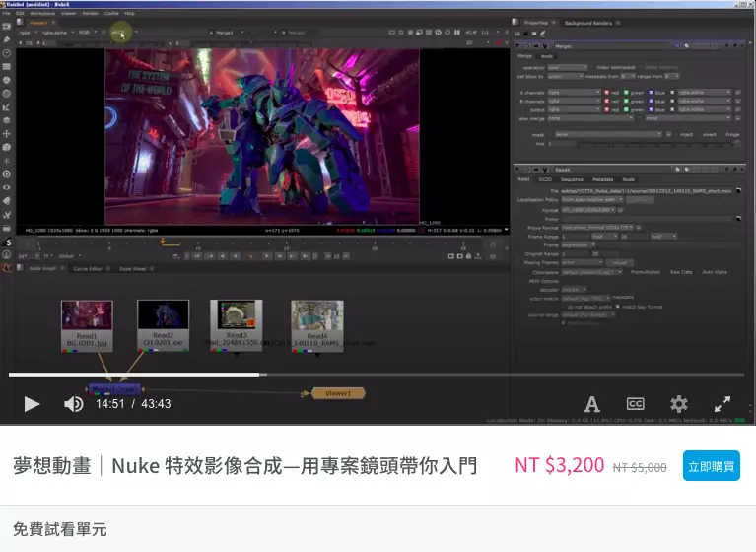Toggle A channels green checkbox
The height and width of the screenshot is (552, 756).
click(x=626, y=92)
